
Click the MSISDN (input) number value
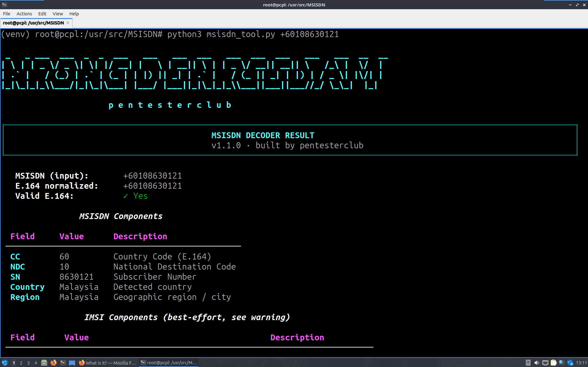tap(152, 176)
